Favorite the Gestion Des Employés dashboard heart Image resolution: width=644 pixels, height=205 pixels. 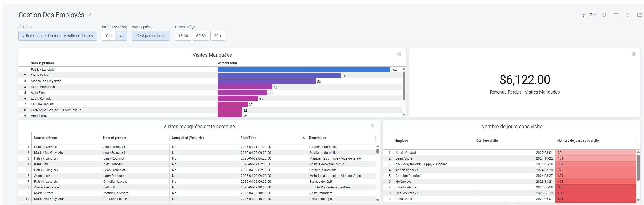[89, 15]
